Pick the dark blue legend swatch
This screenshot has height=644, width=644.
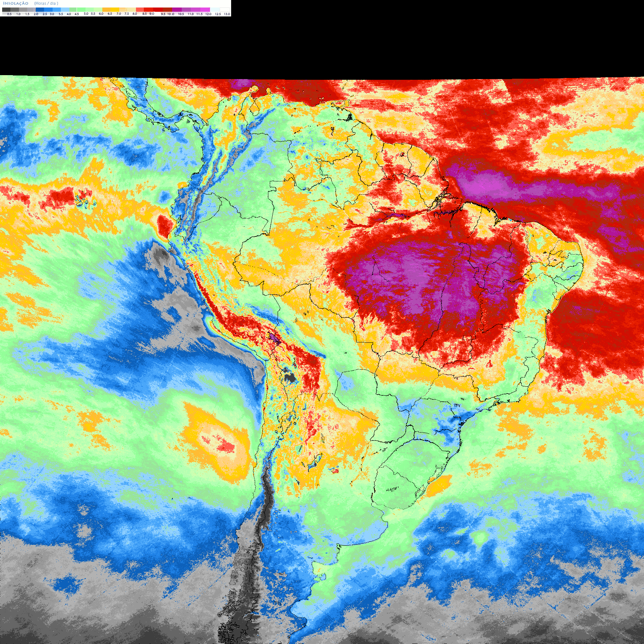[x=40, y=10]
